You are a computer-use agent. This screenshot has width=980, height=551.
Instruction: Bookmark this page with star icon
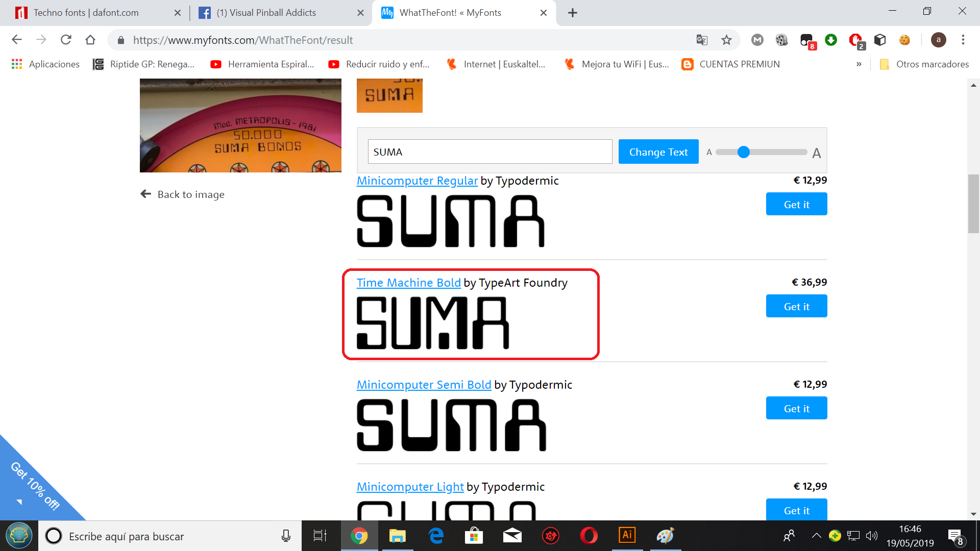(726, 40)
